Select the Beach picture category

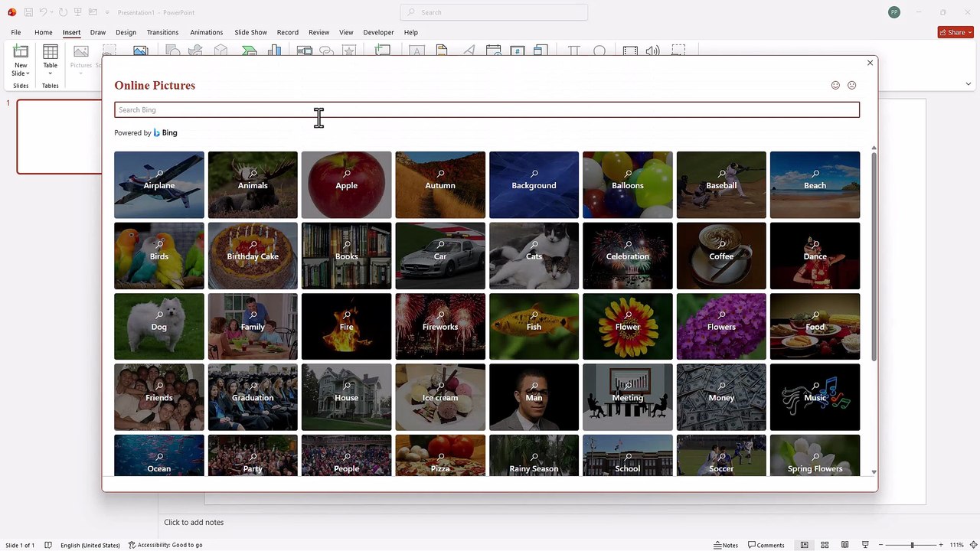pos(815,184)
